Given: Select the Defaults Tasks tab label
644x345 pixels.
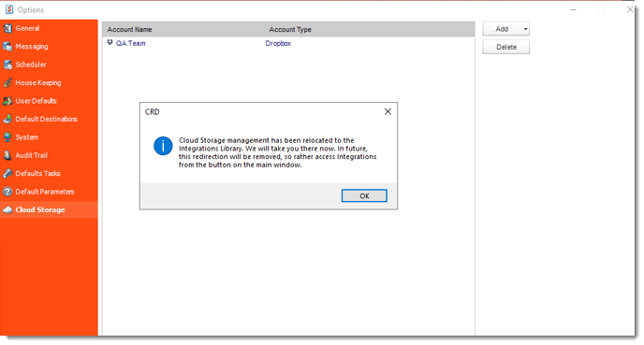Looking at the screenshot, I should point(37,174).
